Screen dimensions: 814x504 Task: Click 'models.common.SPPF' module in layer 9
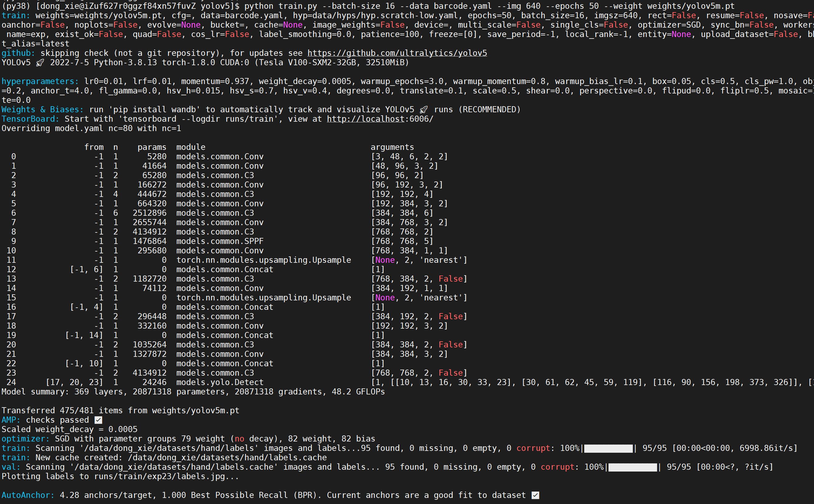[x=220, y=241]
